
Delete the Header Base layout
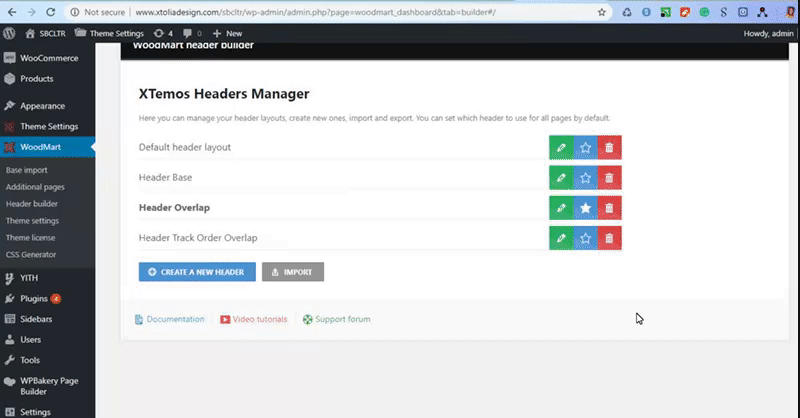tap(609, 178)
